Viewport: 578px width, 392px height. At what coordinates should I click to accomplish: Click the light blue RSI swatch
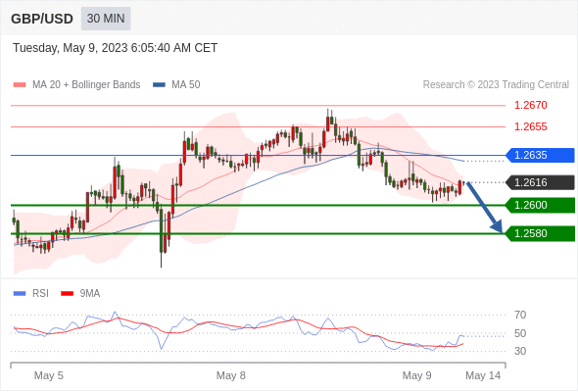(x=20, y=294)
